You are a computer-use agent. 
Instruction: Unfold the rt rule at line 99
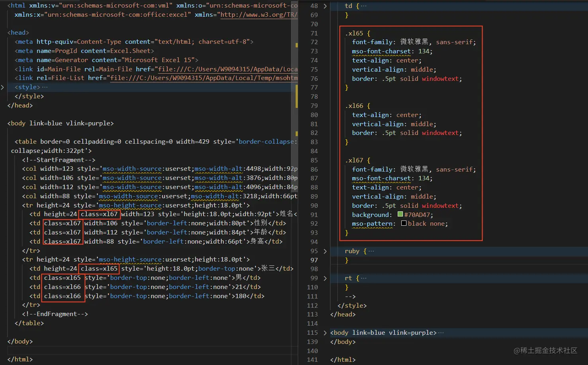coord(325,278)
